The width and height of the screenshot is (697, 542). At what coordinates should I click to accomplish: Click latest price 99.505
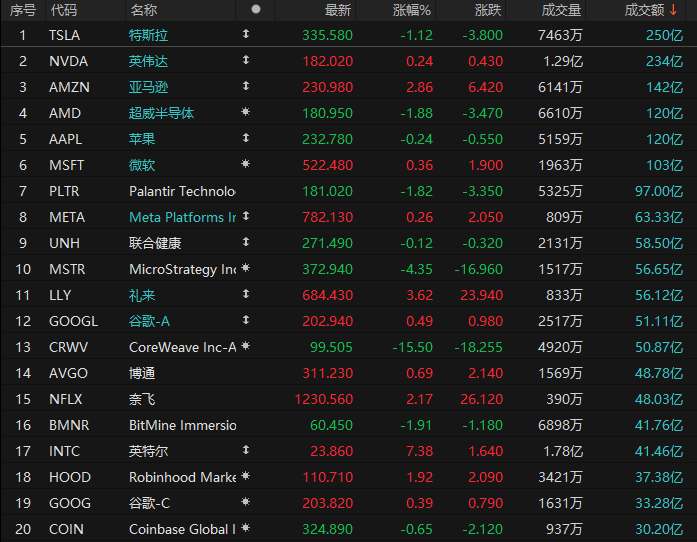tap(331, 347)
